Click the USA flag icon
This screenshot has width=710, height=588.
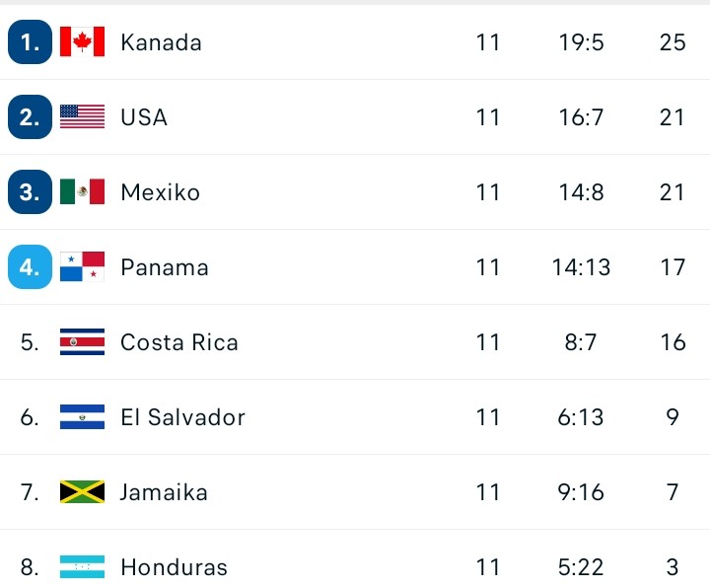(82, 116)
